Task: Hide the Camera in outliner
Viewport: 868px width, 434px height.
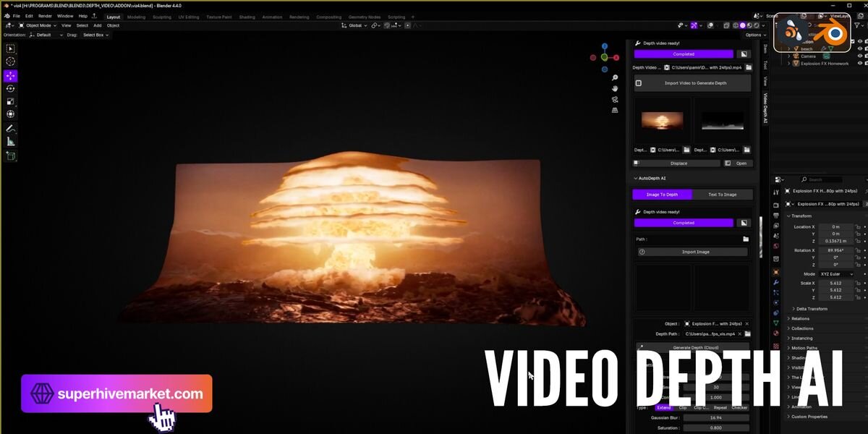Action: (860, 56)
